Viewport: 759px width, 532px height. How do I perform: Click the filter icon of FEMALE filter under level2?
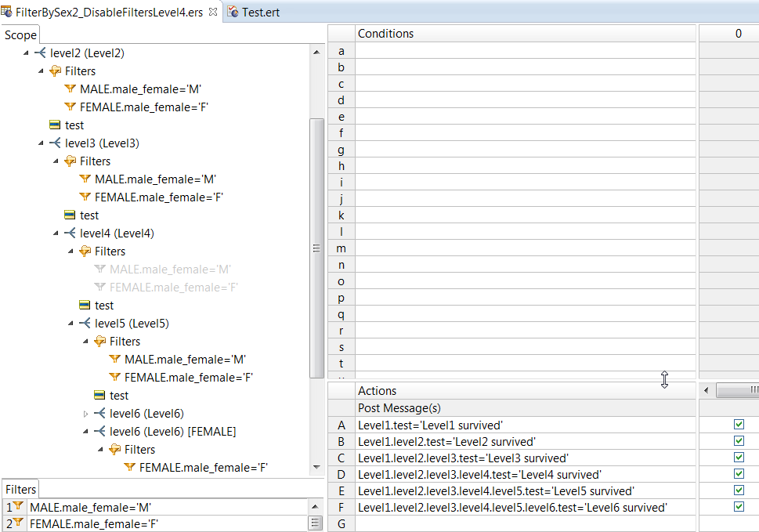[70, 107]
